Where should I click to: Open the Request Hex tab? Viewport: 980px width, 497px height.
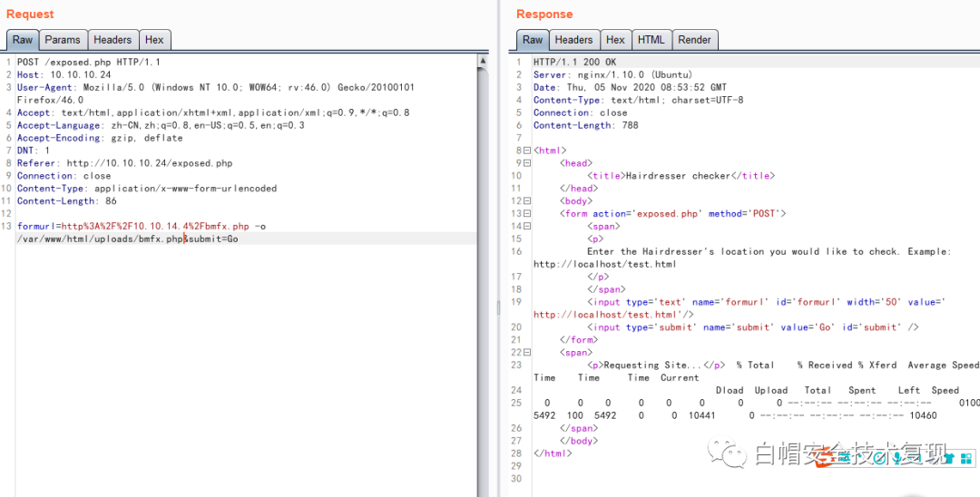(x=154, y=39)
